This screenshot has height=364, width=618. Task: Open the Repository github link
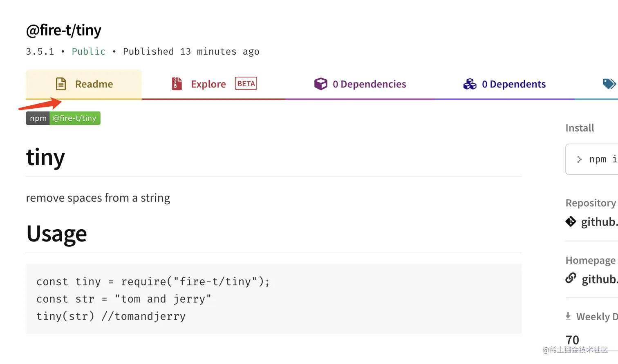tap(599, 222)
